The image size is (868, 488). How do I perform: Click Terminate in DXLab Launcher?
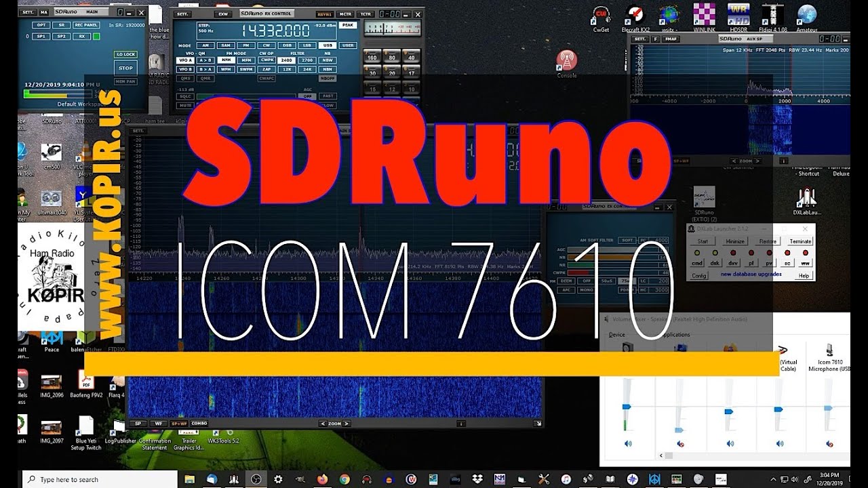800,241
